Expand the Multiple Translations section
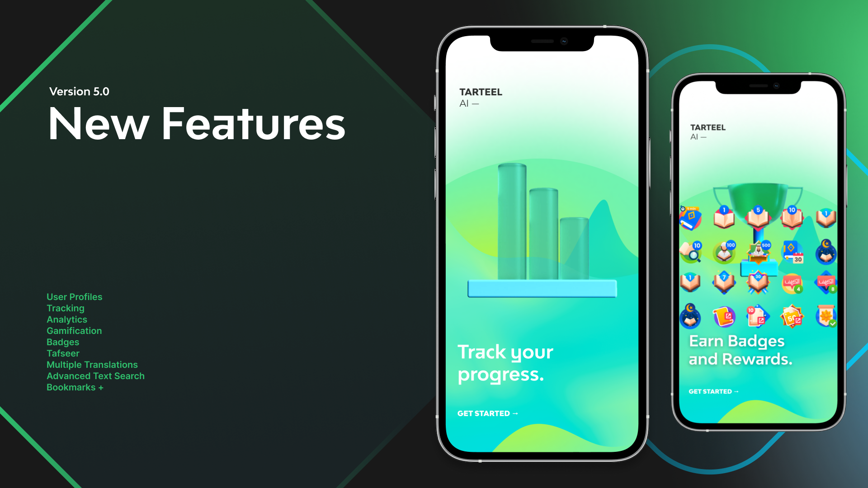 coord(92,364)
